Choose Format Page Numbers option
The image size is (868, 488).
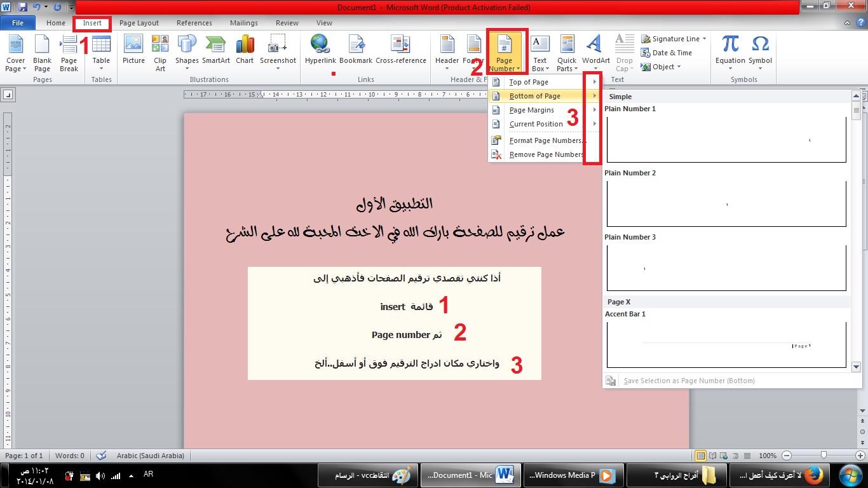pos(545,140)
